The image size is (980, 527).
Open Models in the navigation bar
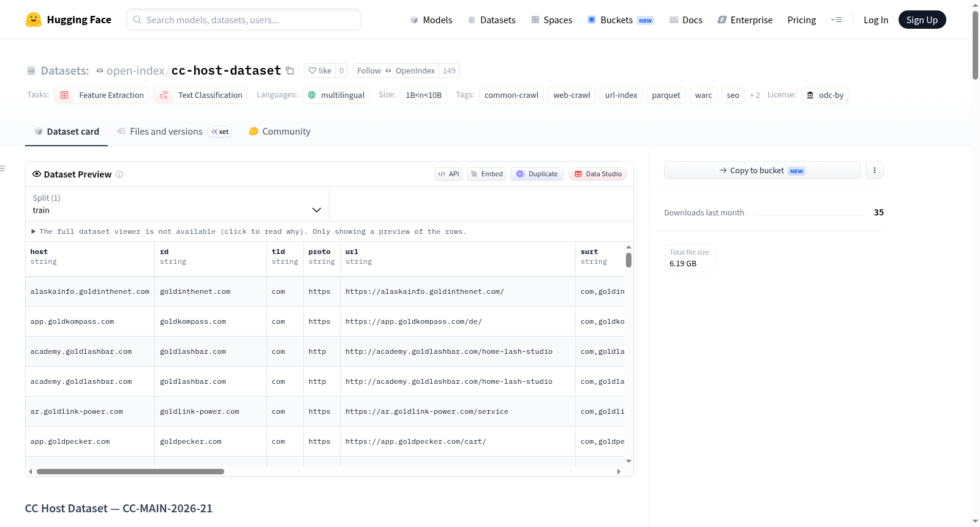coord(431,20)
